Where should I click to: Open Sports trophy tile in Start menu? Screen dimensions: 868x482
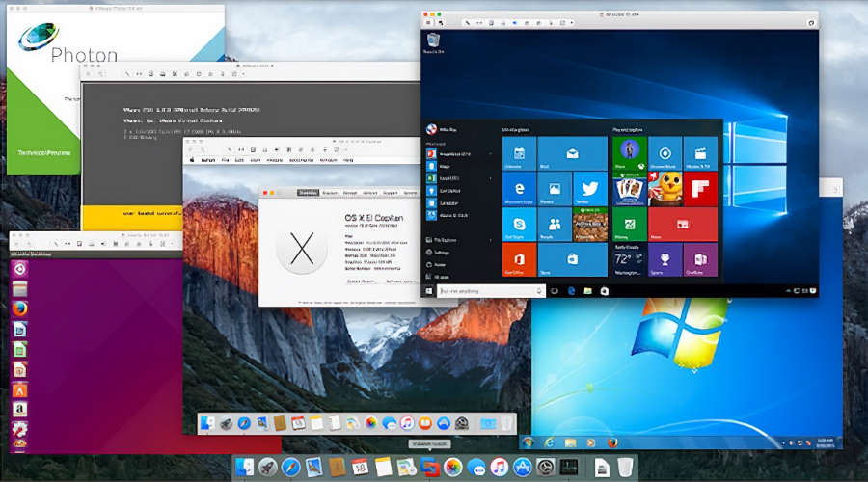(x=665, y=259)
